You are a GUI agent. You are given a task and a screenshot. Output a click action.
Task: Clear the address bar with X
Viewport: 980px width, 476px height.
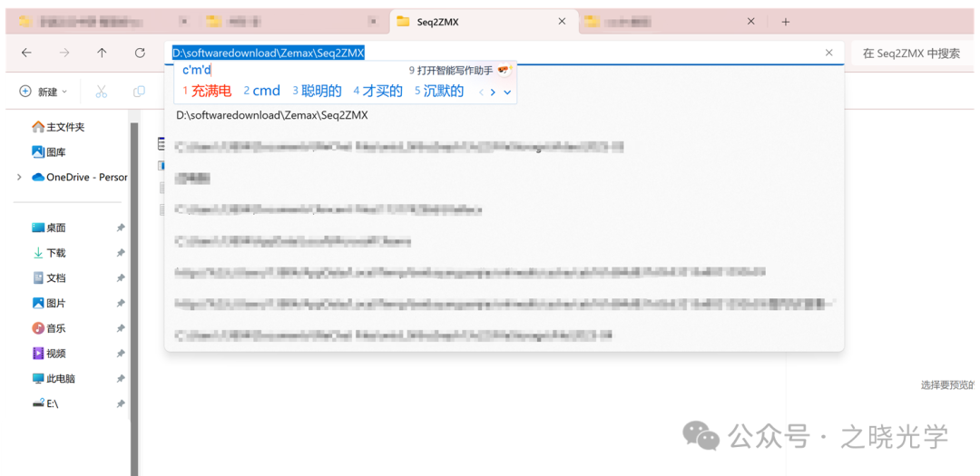[x=828, y=53]
